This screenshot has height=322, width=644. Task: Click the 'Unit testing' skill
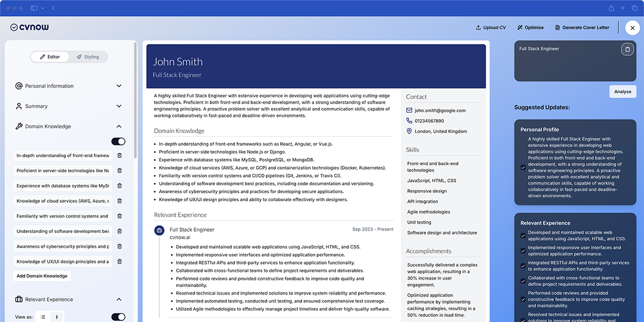pyautogui.click(x=419, y=222)
